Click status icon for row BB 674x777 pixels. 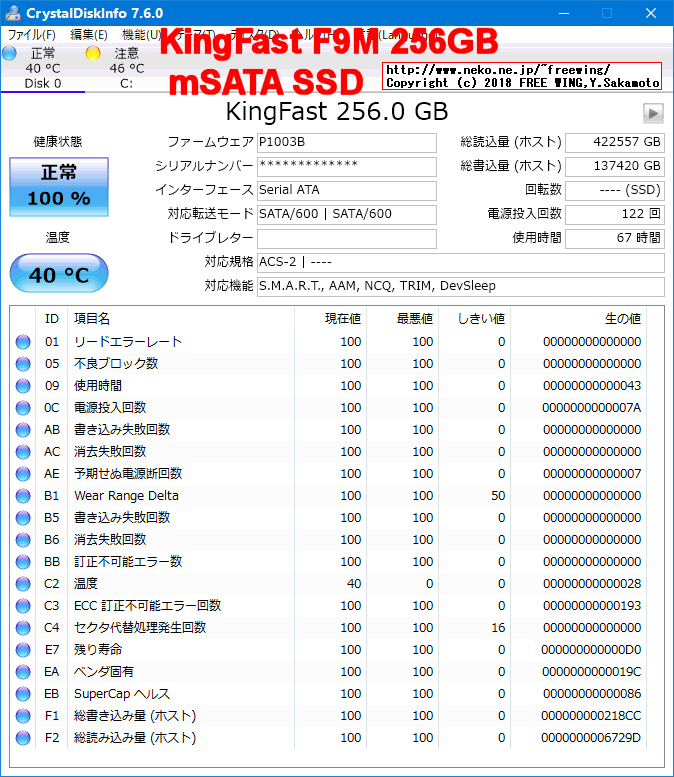pyautogui.click(x=23, y=561)
